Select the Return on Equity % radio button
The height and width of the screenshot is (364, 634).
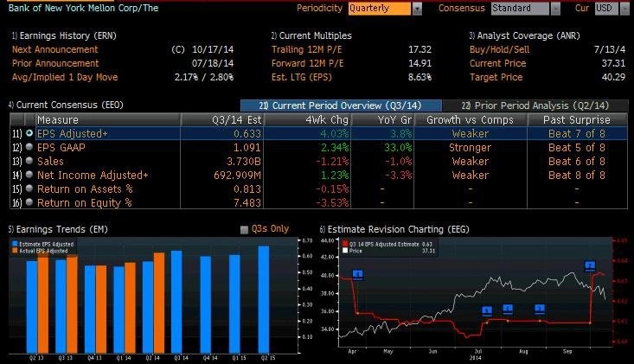[x=29, y=202]
